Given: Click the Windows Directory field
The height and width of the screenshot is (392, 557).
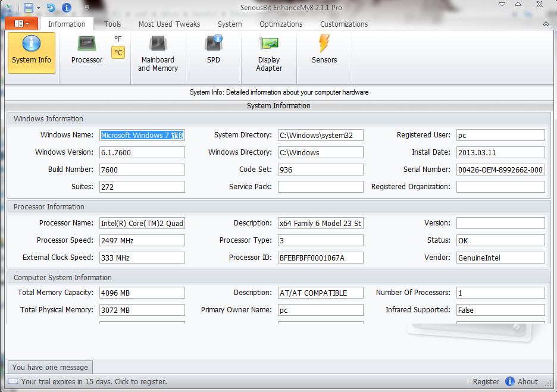Looking at the screenshot, I should 320,152.
